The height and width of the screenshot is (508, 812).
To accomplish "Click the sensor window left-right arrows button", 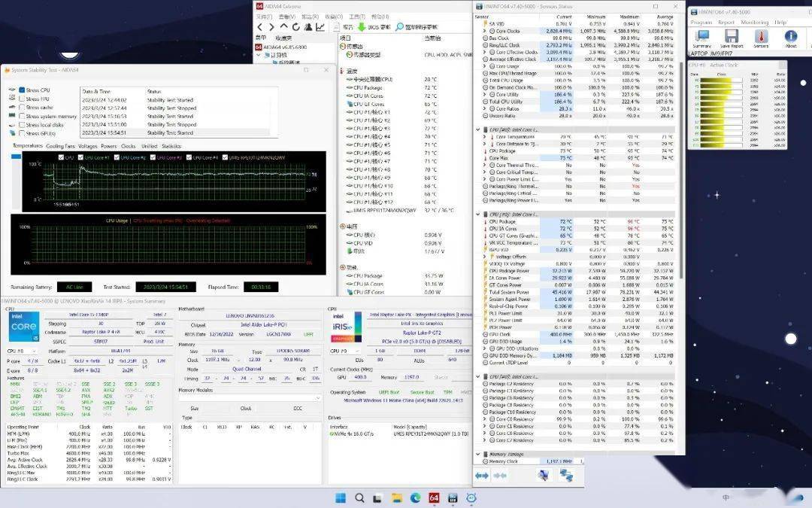I will pyautogui.click(x=482, y=476).
